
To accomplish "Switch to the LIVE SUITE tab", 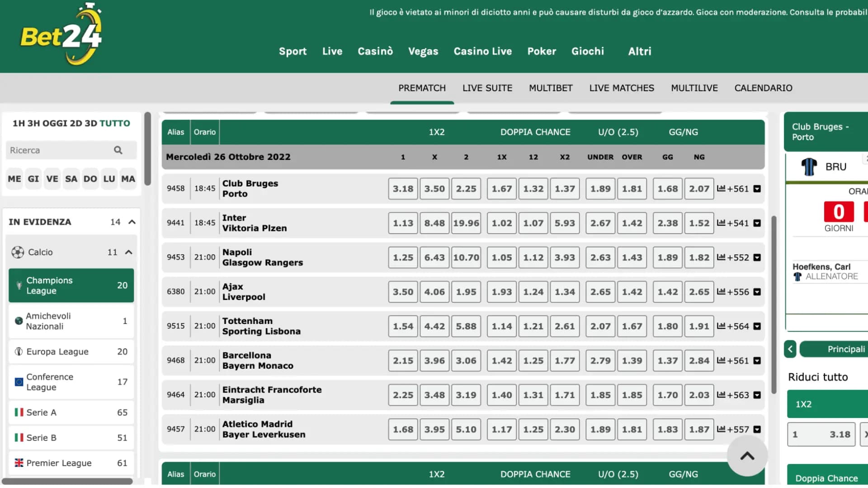I will pyautogui.click(x=487, y=88).
